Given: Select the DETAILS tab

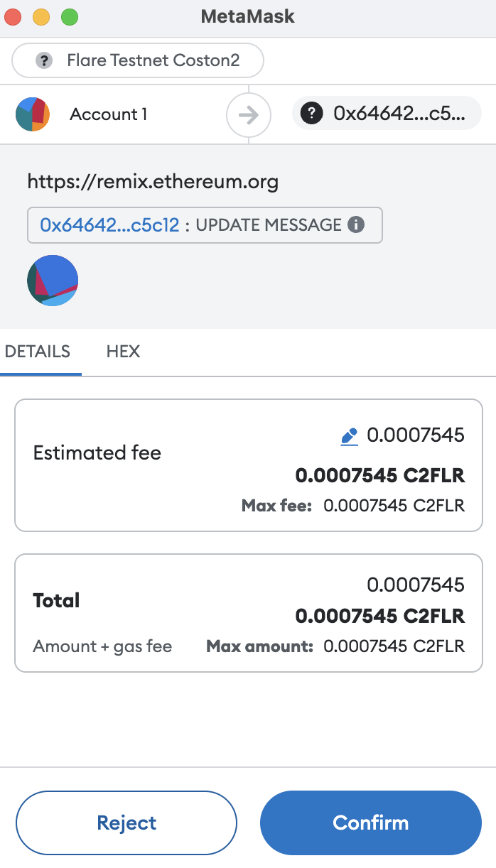Looking at the screenshot, I should tap(38, 351).
